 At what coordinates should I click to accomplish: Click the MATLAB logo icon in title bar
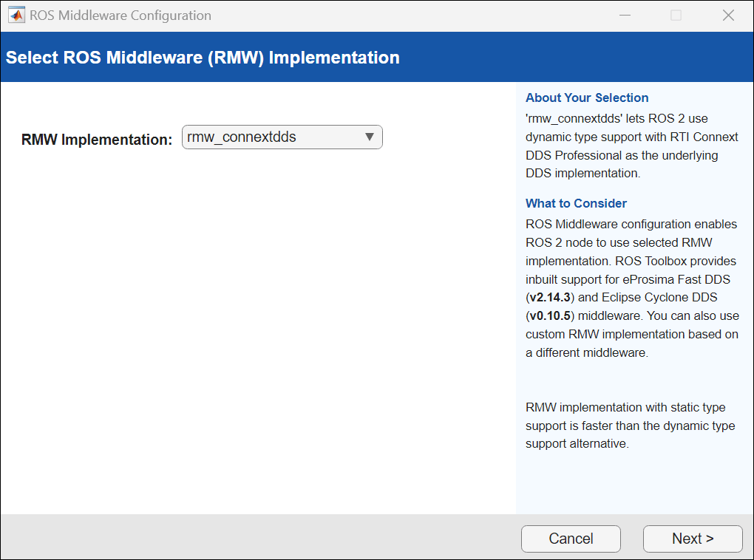[15, 16]
